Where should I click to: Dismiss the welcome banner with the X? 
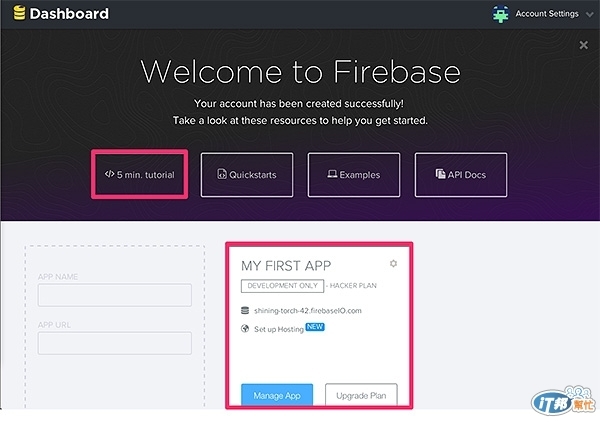[583, 45]
